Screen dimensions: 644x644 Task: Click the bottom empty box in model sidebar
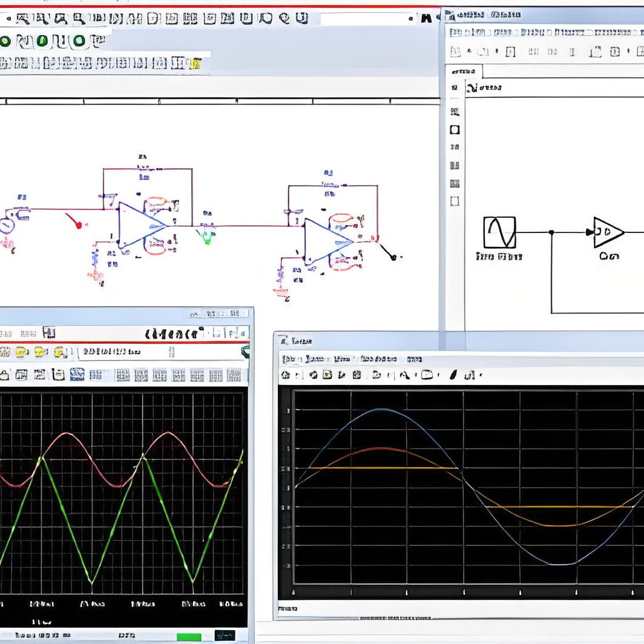[455, 201]
